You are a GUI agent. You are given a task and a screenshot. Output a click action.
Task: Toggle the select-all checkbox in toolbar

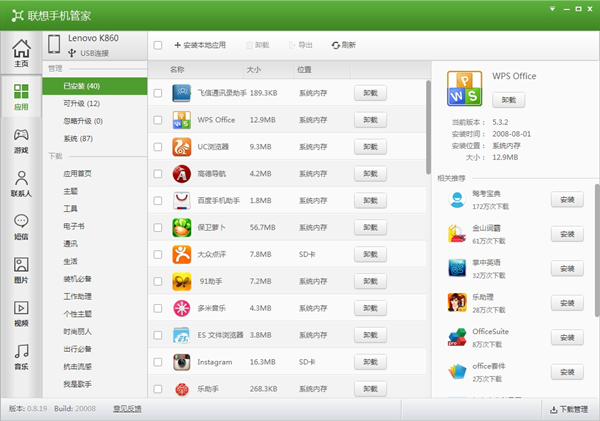point(158,45)
